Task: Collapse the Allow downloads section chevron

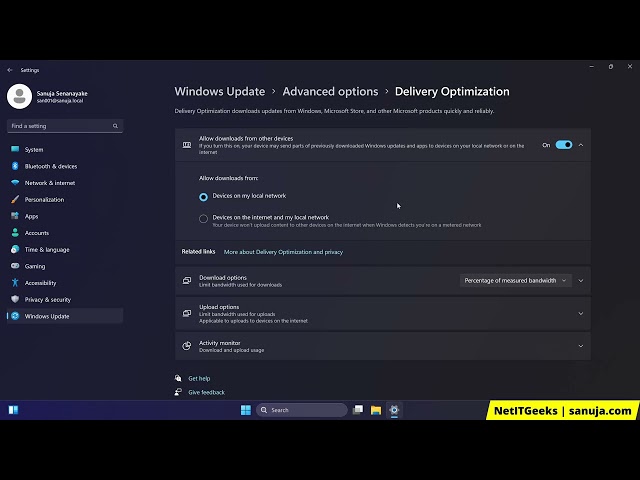Action: pyautogui.click(x=581, y=145)
